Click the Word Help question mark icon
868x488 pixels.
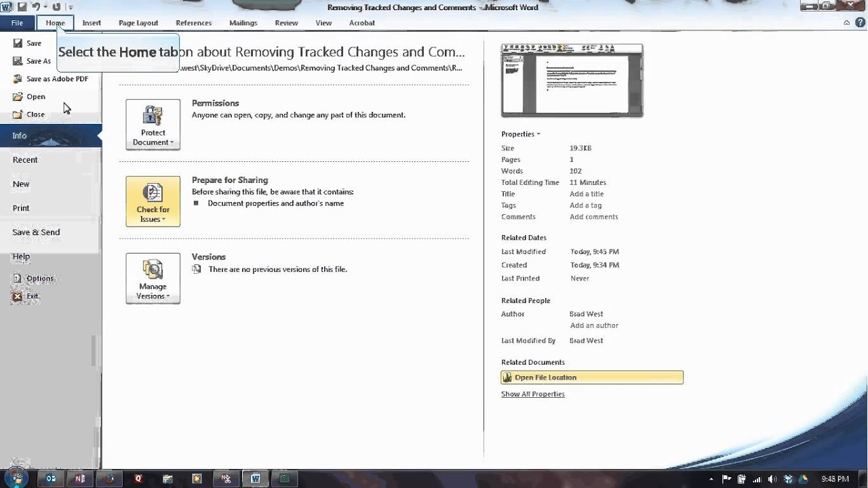click(859, 22)
